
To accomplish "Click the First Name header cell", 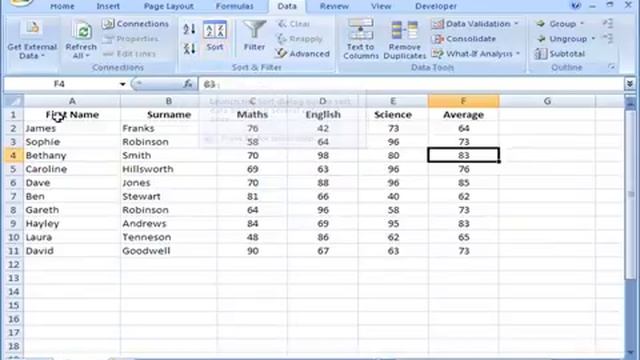I will point(72,115).
